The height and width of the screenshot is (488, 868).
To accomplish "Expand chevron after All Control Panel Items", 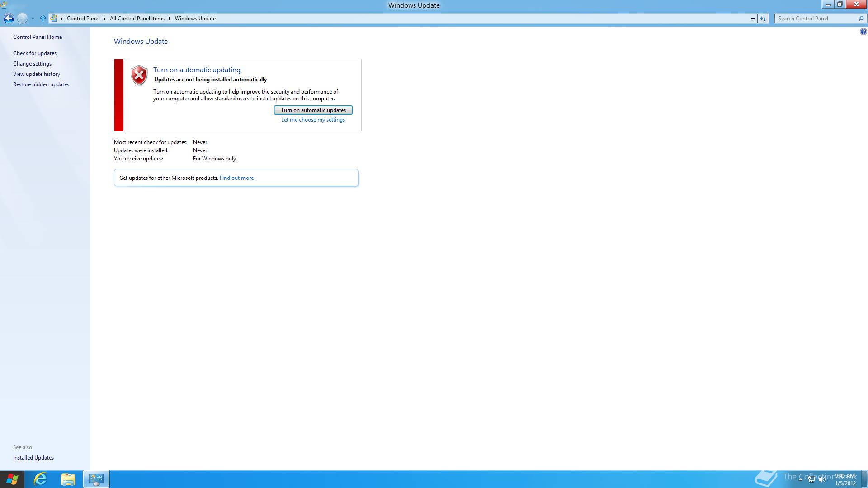I will pos(170,19).
